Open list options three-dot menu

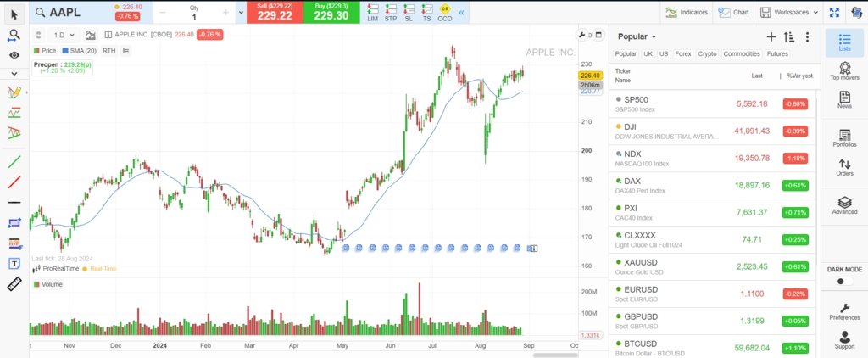807,37
